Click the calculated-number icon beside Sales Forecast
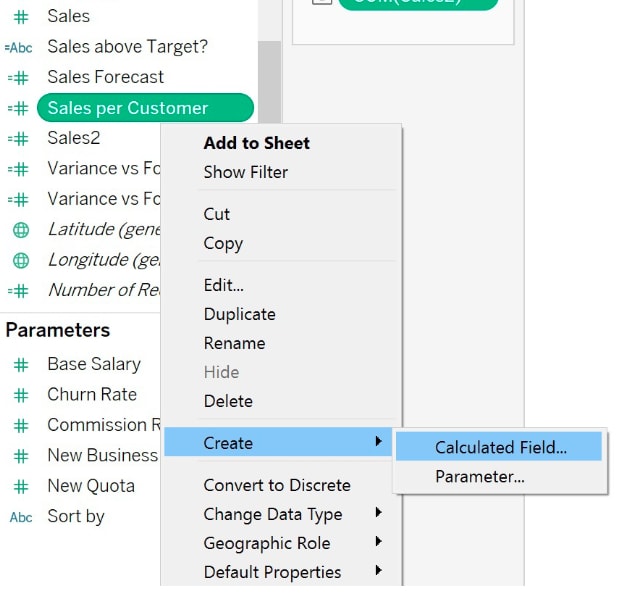This screenshot has width=620, height=596. click(18, 77)
